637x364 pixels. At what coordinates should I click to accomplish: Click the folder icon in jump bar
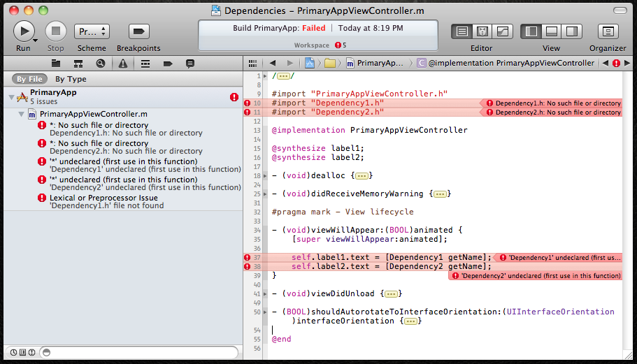tap(330, 64)
